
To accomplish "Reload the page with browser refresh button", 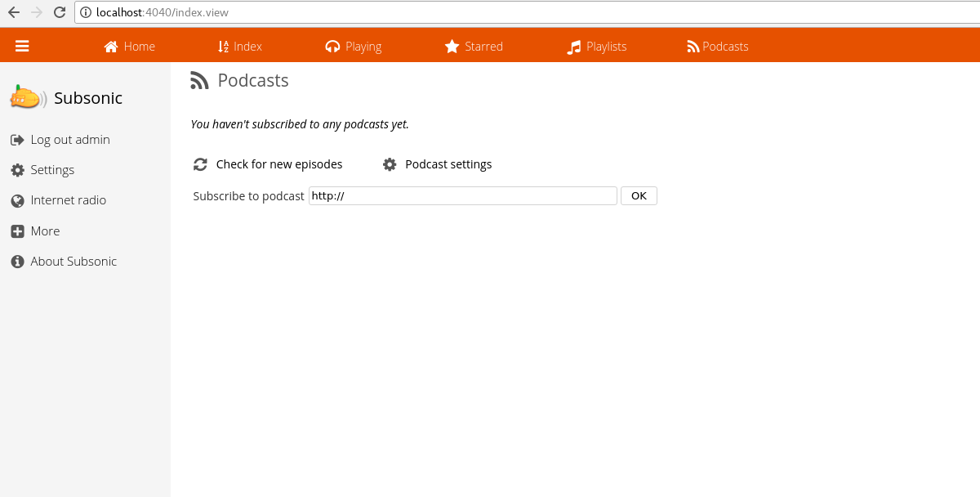I will coord(59,12).
